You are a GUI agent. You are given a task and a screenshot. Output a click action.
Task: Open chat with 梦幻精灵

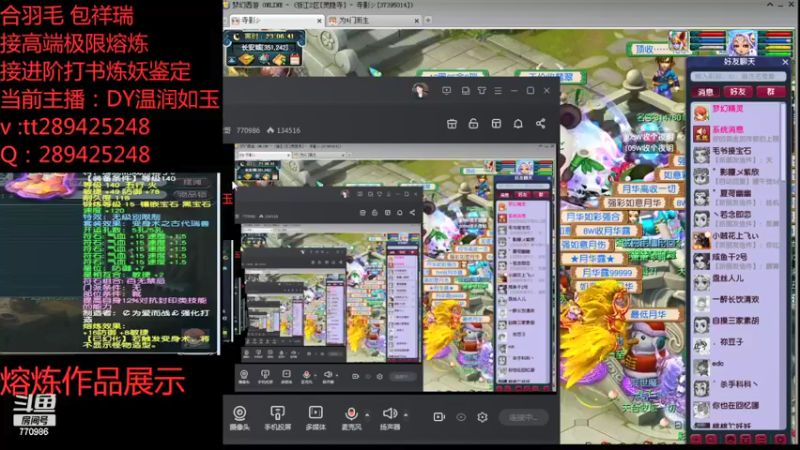pyautogui.click(x=736, y=113)
